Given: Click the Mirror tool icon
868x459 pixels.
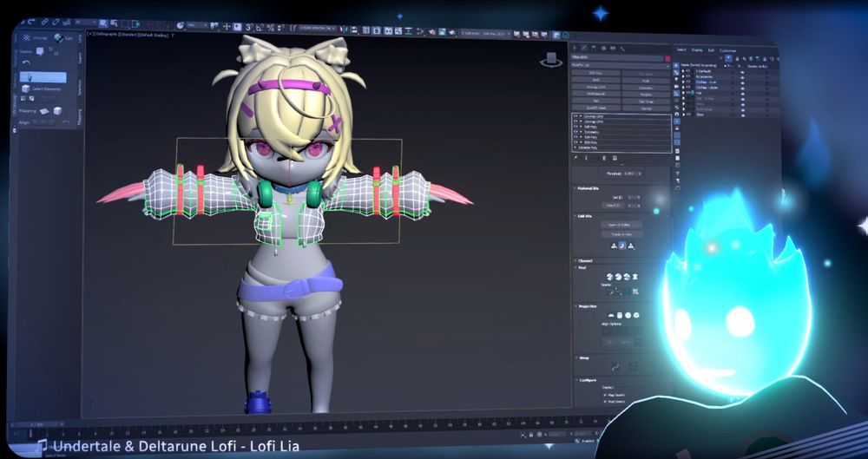Looking at the screenshot, I should [345, 30].
